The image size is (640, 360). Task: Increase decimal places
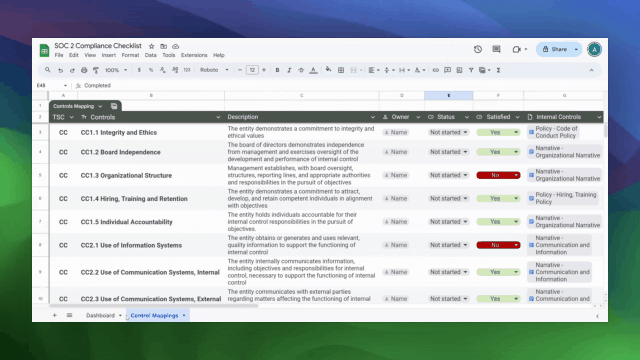click(x=175, y=70)
